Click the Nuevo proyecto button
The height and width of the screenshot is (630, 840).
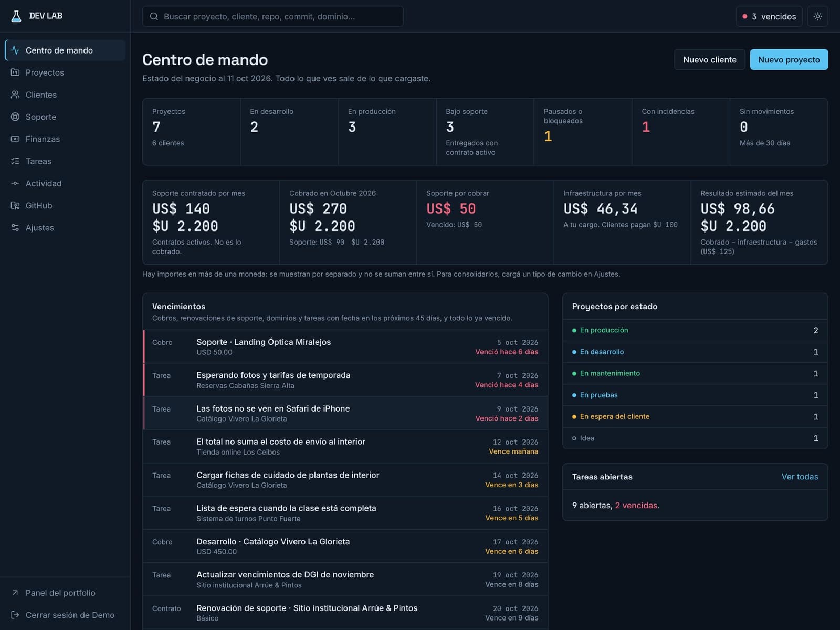[x=789, y=59]
